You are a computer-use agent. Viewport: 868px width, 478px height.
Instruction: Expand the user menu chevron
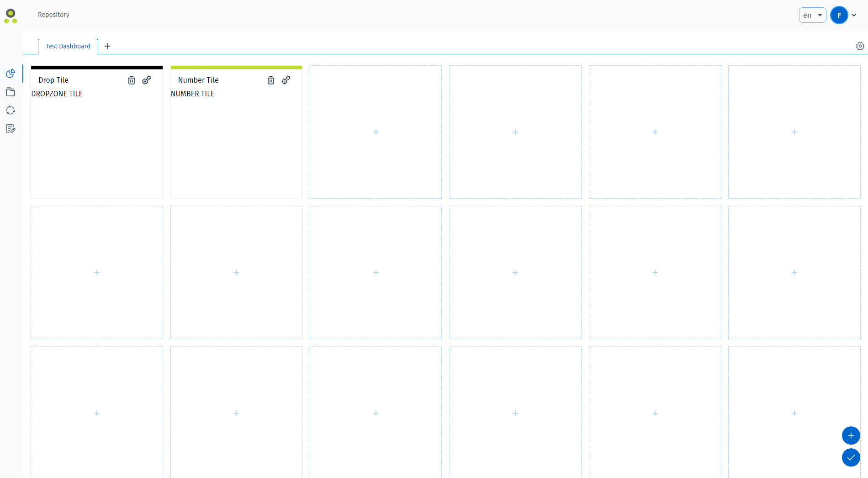(854, 15)
